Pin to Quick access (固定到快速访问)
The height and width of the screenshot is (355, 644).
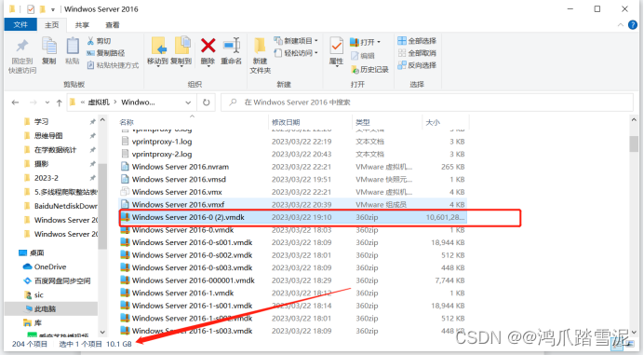click(x=22, y=56)
